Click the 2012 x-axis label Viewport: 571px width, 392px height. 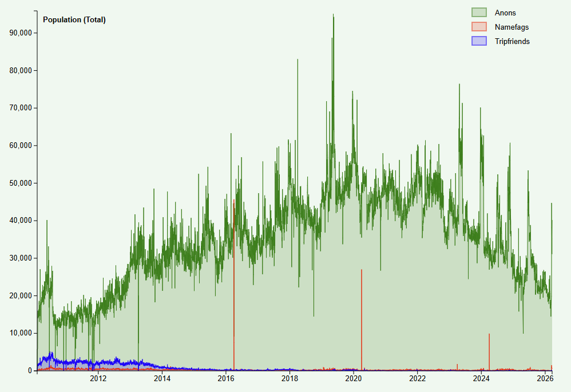[98, 378]
